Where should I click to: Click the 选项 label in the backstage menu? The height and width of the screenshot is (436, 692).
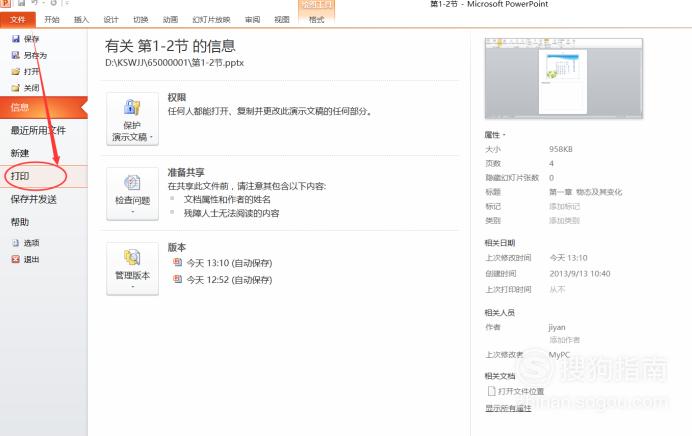tap(31, 243)
